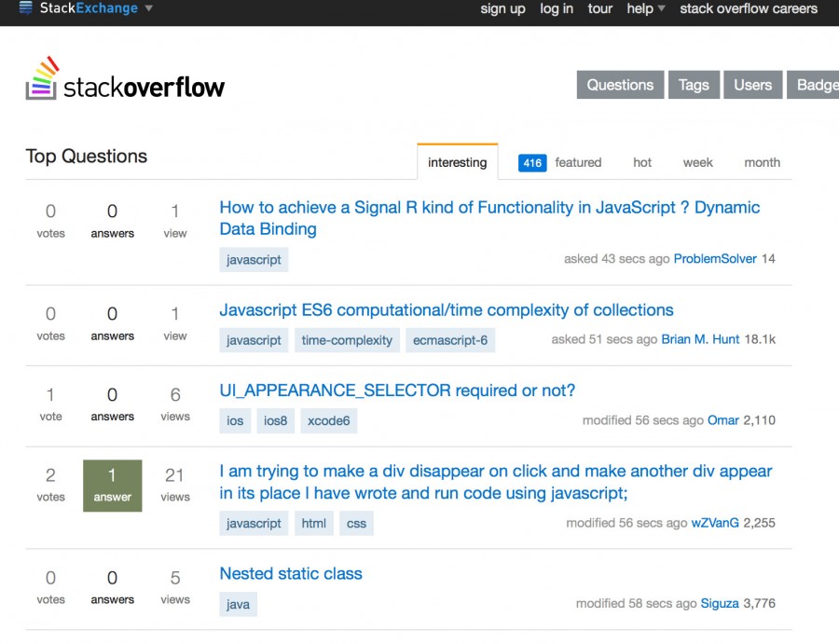The height and width of the screenshot is (644, 839).
Task: Go to the Users page
Action: pos(752,85)
